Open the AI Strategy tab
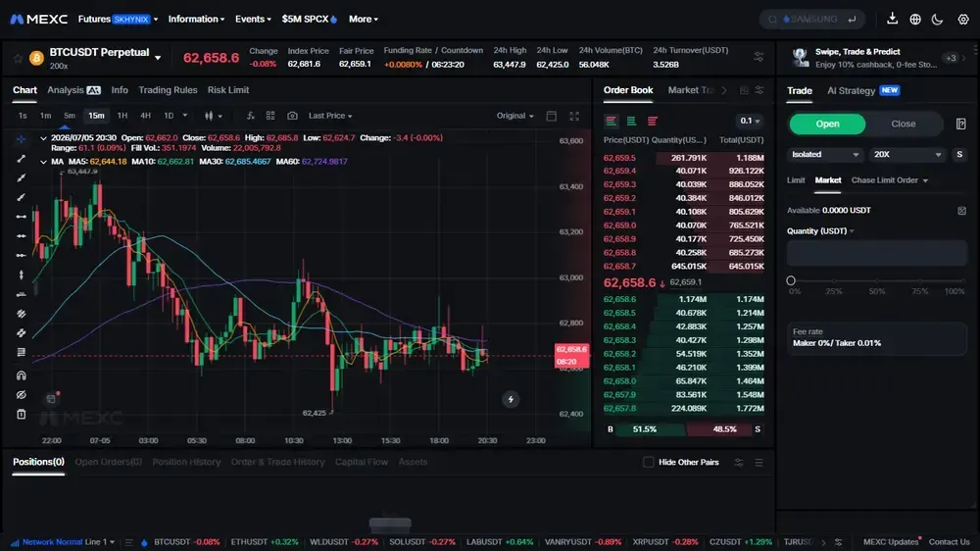This screenshot has height=551, width=980. pyautogui.click(x=863, y=90)
